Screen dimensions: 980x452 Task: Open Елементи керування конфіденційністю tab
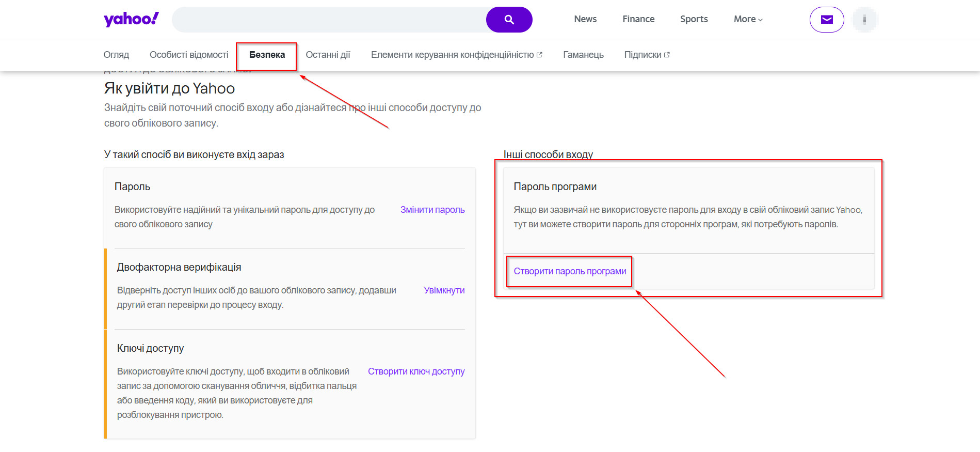tap(456, 55)
